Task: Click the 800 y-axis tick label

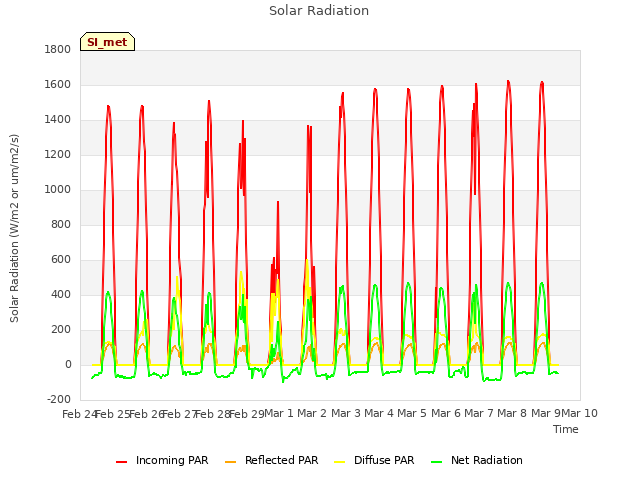Action: (61, 224)
